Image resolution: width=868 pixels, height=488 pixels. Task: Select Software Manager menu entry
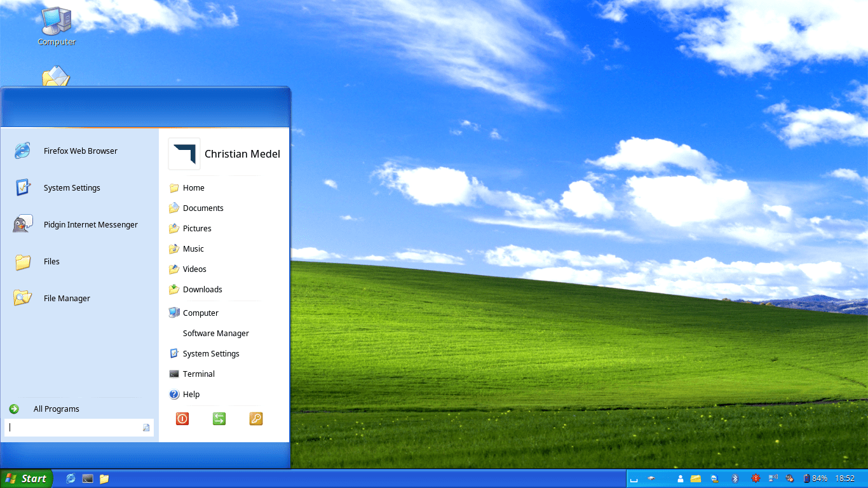tap(215, 333)
